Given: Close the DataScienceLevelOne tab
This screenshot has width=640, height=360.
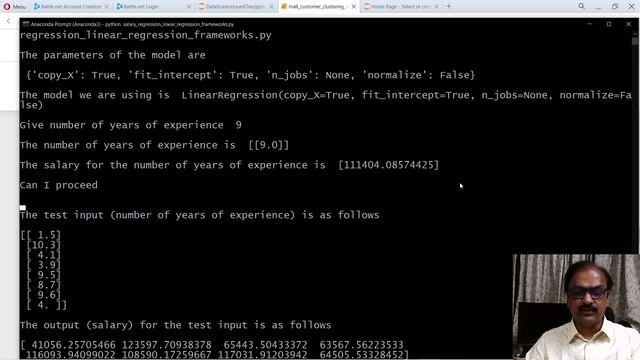Looking at the screenshot, I should tap(271, 7).
